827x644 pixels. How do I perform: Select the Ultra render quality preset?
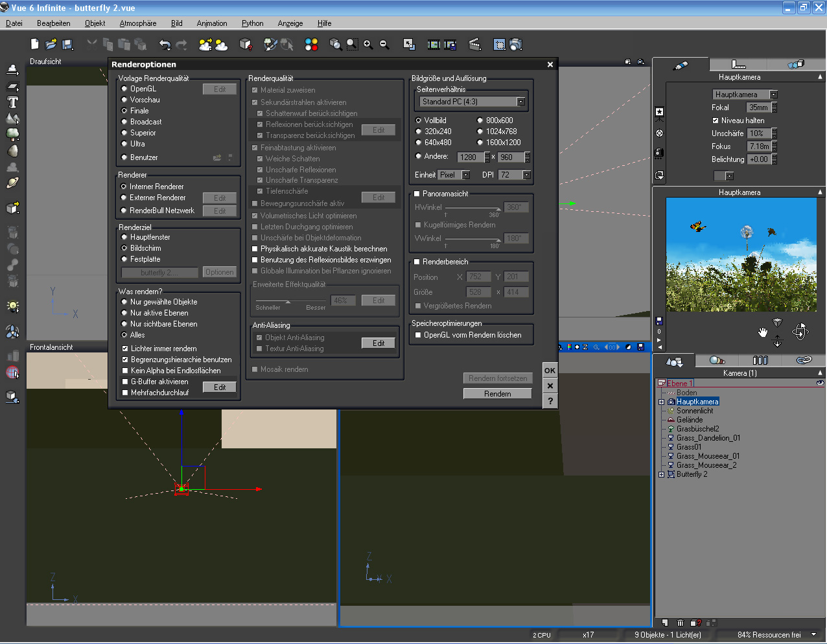point(124,144)
